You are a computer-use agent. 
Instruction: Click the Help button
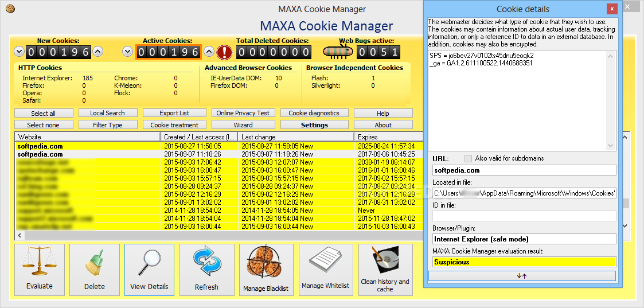click(383, 114)
